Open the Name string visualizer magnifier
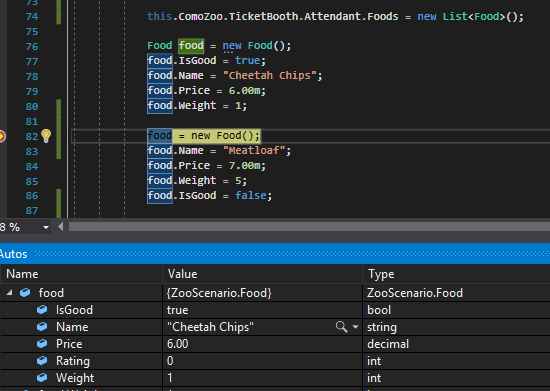Screen dimensions: 550x391 [x=341, y=327]
